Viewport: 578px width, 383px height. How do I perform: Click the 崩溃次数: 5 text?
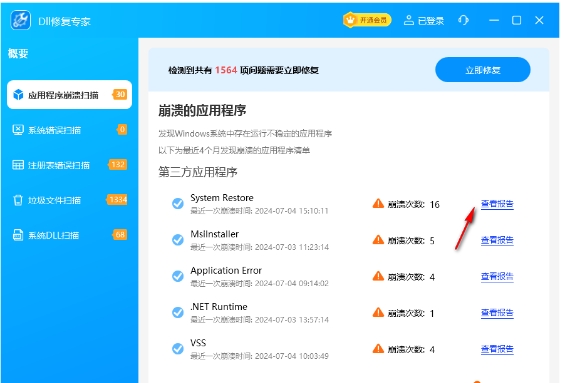click(x=411, y=241)
